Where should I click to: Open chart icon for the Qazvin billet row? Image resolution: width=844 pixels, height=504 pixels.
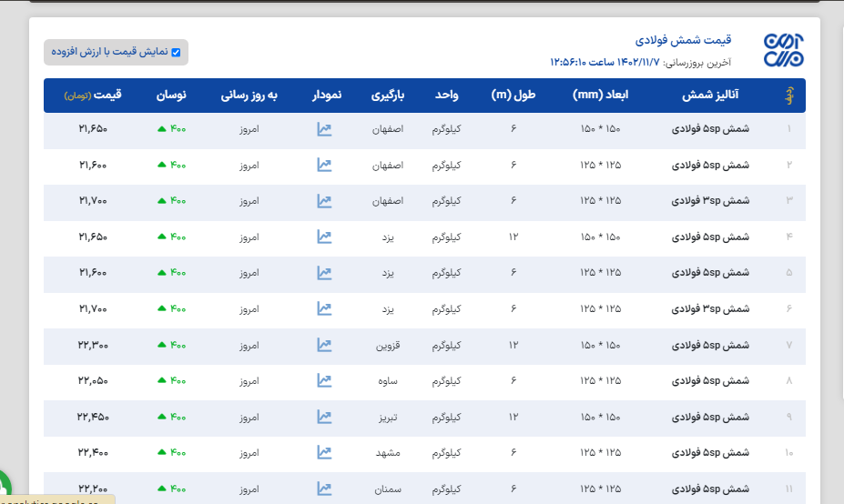point(324,345)
